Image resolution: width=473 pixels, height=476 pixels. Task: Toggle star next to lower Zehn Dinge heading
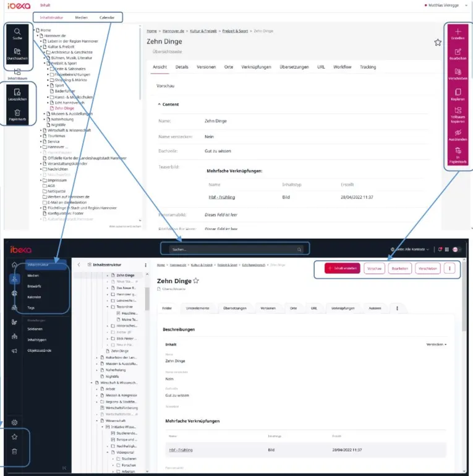(196, 281)
